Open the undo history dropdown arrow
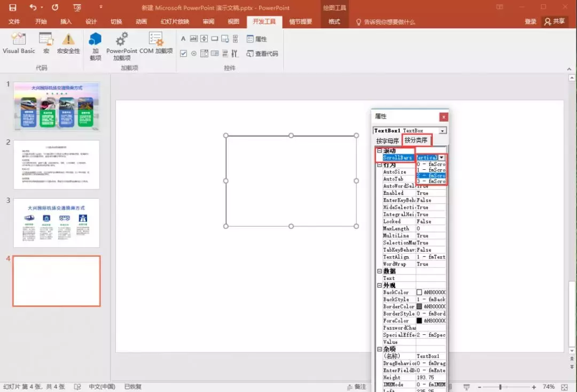 click(42, 7)
